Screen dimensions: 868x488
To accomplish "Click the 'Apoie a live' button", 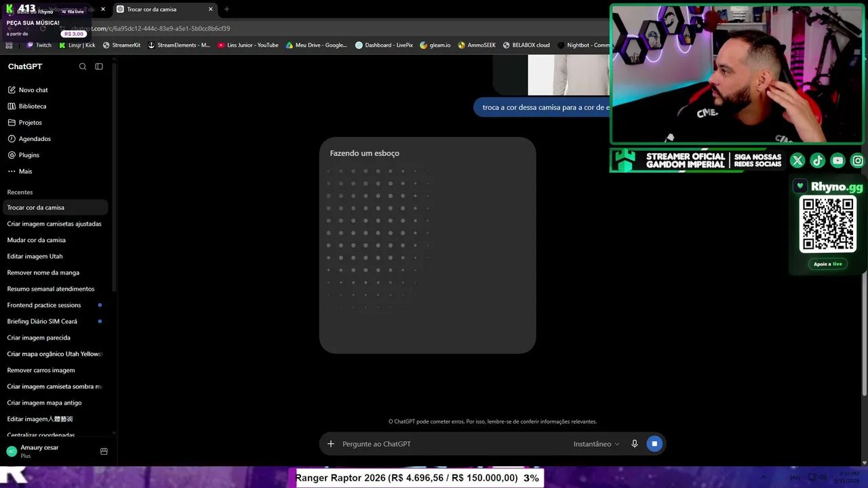I will 828,264.
